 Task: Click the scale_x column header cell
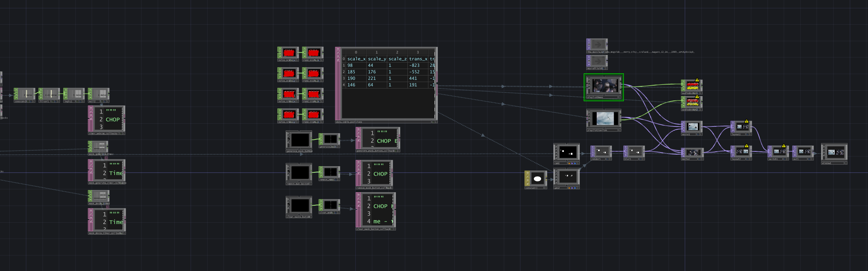coord(356,59)
